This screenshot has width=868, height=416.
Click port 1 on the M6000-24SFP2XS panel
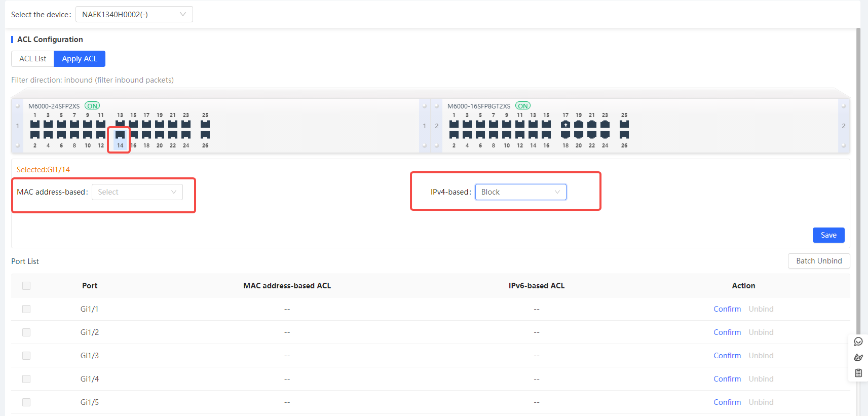pyautogui.click(x=35, y=124)
